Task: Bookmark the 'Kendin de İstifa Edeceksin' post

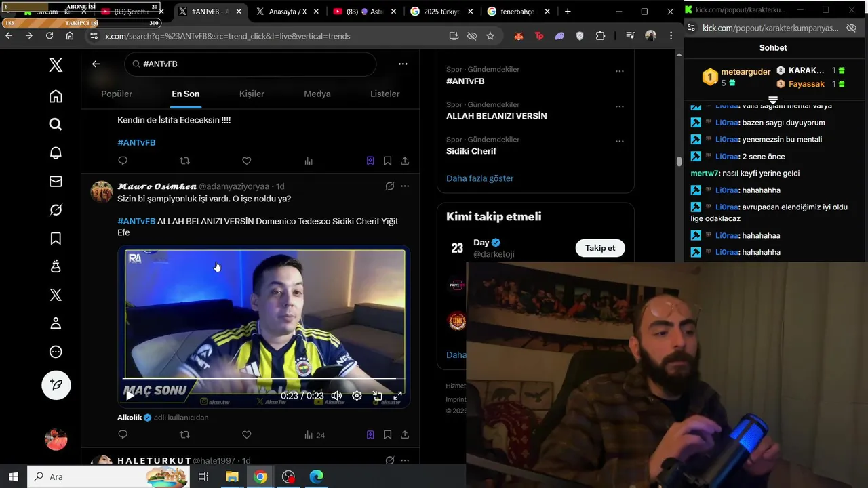Action: coord(387,161)
